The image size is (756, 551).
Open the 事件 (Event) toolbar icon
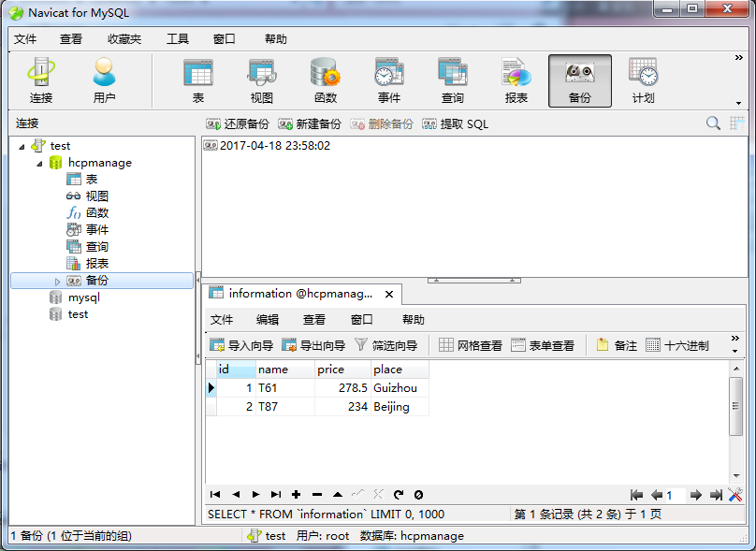point(388,80)
